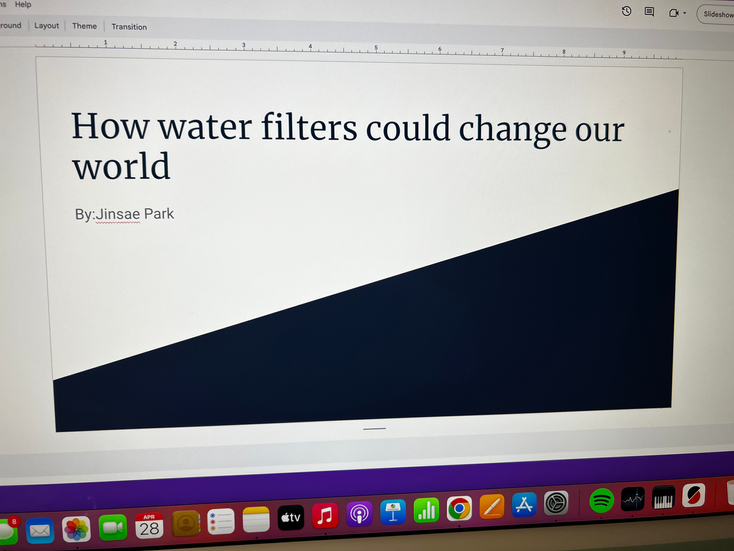Image resolution: width=734 pixels, height=551 pixels.
Task: Expand the dropdown arrow beside the camera icon
Action: point(684,14)
